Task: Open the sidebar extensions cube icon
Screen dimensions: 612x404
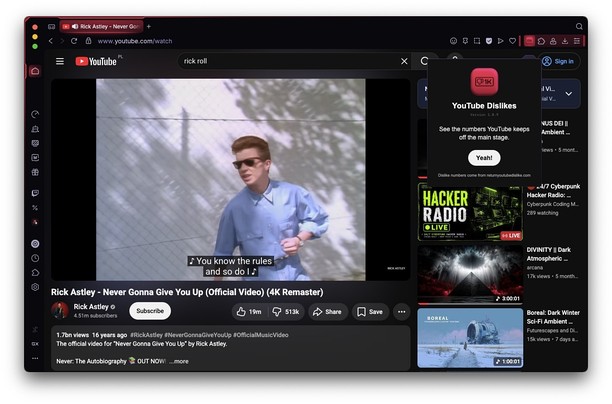Action: 35,272
